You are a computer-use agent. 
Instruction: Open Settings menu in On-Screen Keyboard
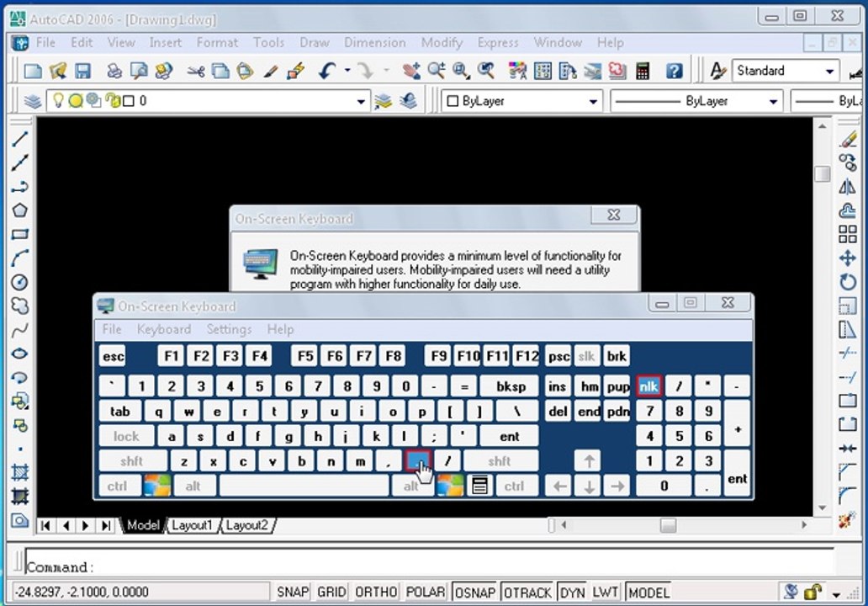click(x=229, y=329)
